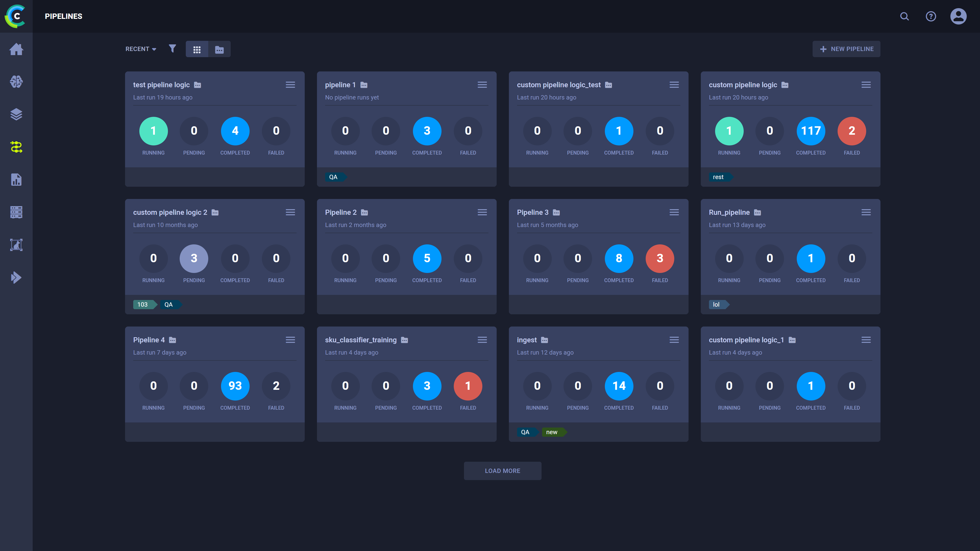
Task: Switch to project folder view
Action: click(x=219, y=49)
